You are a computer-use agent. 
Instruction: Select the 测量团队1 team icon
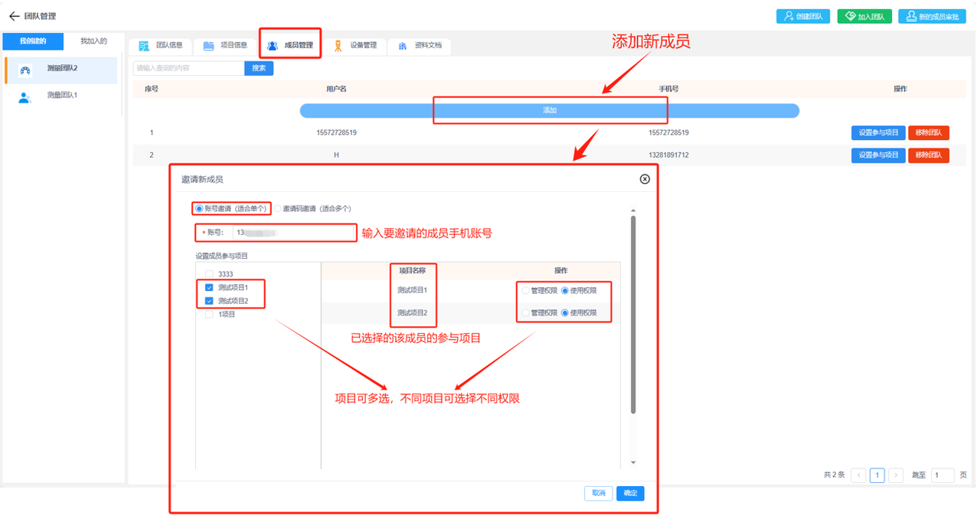[25, 96]
